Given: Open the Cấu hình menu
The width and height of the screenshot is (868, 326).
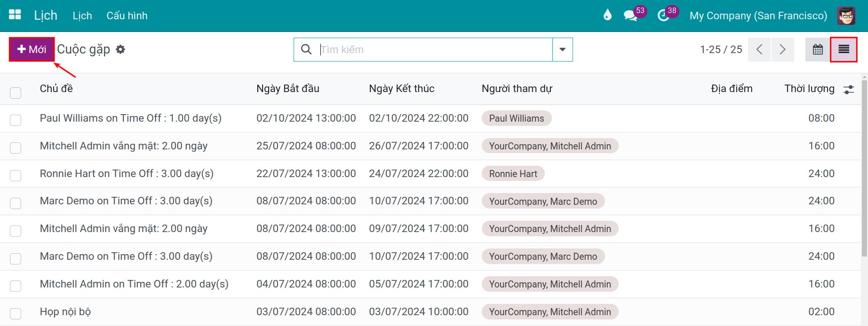Looking at the screenshot, I should point(127,16).
